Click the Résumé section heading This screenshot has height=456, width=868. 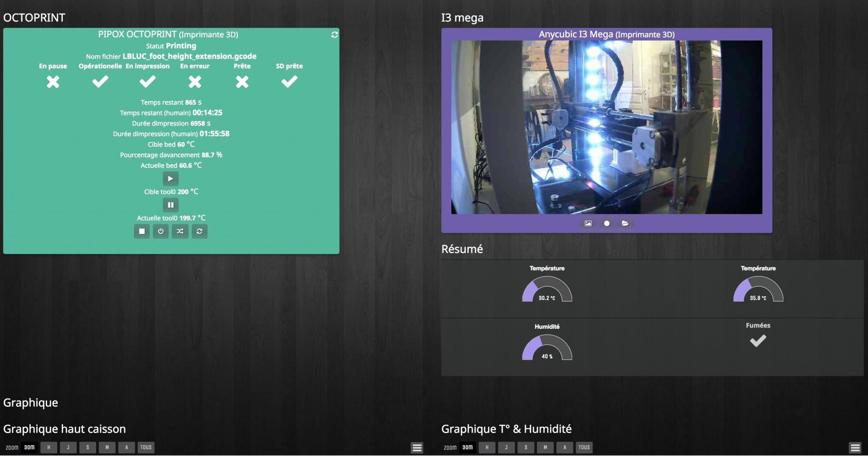pyautogui.click(x=462, y=249)
